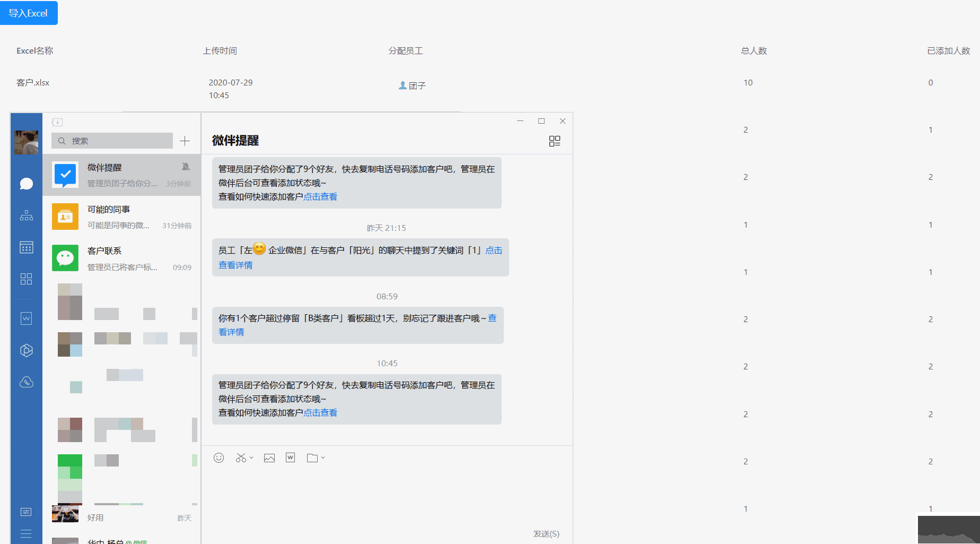980x544 pixels.
Task: Click the 导入Excel button
Action: (29, 13)
